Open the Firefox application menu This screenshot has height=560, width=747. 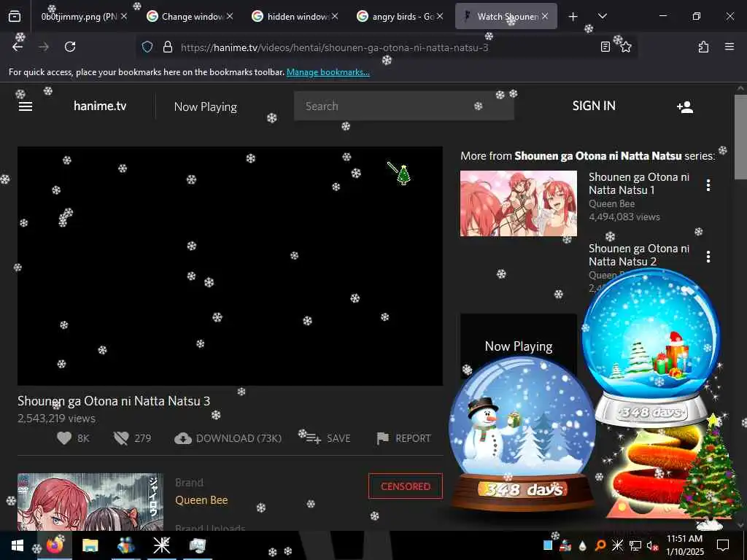coord(729,47)
